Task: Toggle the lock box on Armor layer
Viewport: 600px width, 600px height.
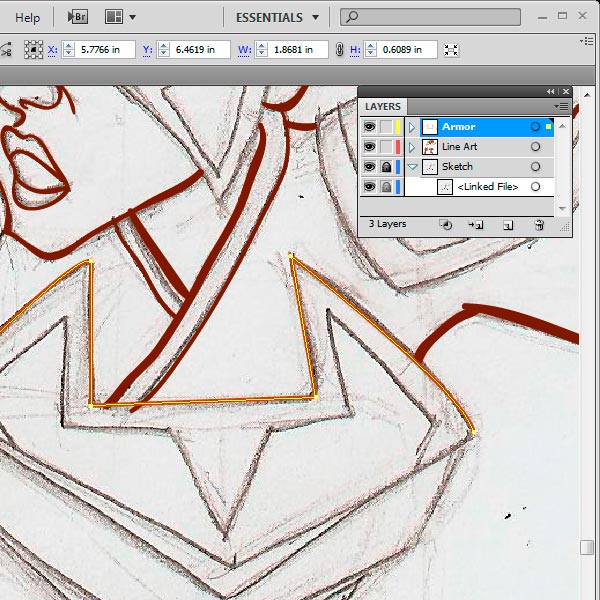Action: (386, 127)
